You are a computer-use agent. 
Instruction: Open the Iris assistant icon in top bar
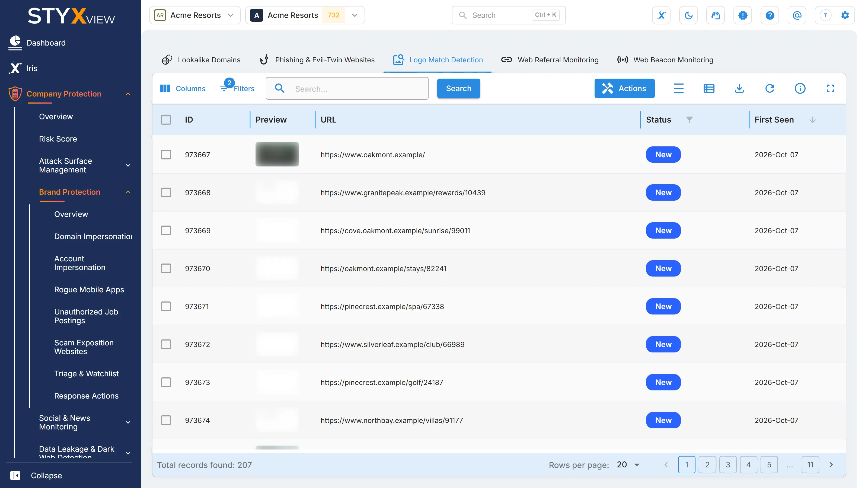tap(661, 15)
